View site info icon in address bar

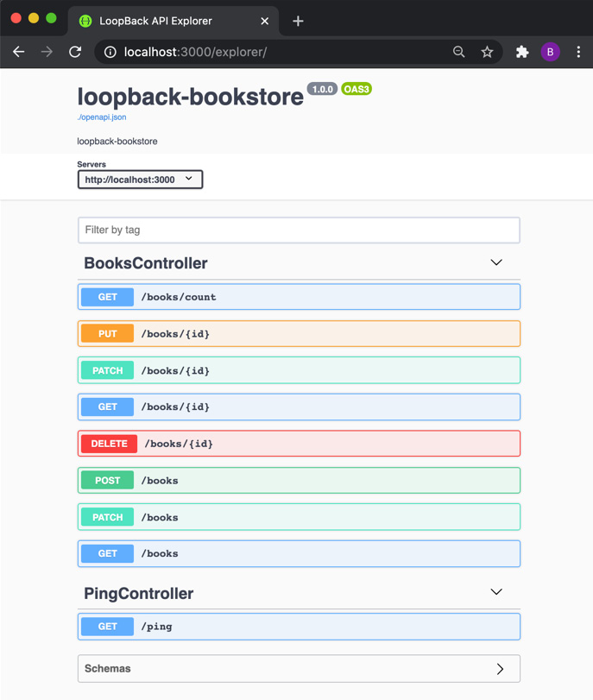tap(110, 53)
